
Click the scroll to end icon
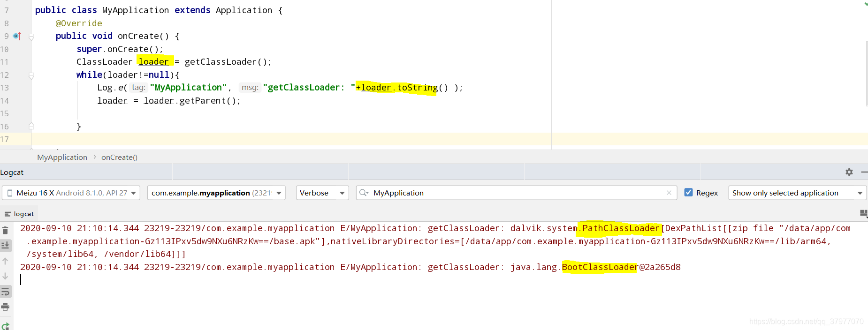[x=5, y=245]
